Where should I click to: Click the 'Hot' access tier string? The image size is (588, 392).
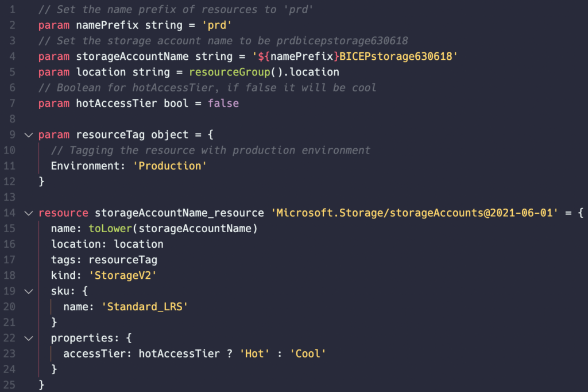pyautogui.click(x=254, y=353)
